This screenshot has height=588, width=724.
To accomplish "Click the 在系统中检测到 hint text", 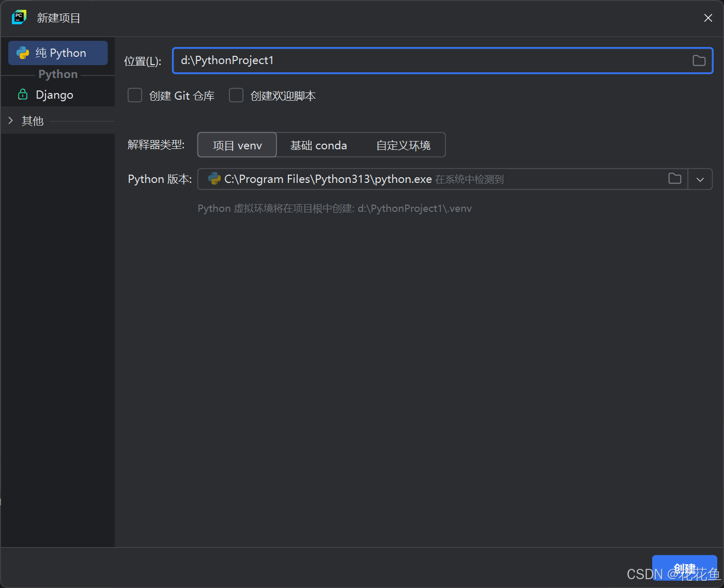I will (469, 179).
